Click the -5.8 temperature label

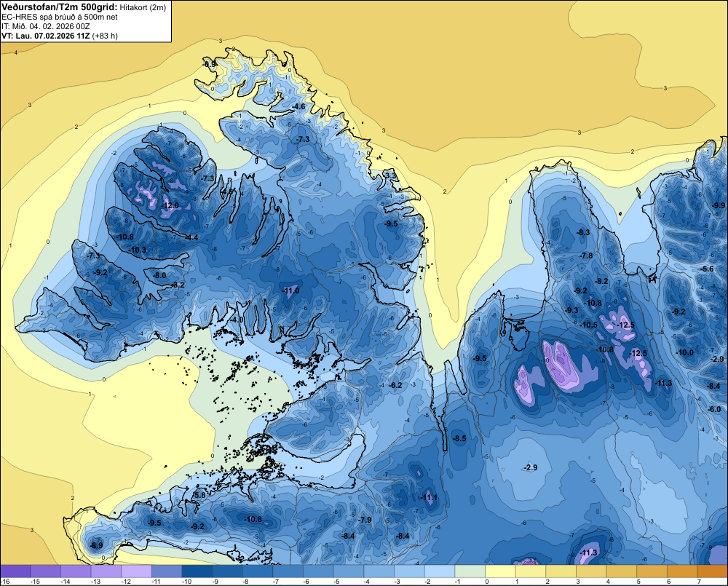(199, 495)
